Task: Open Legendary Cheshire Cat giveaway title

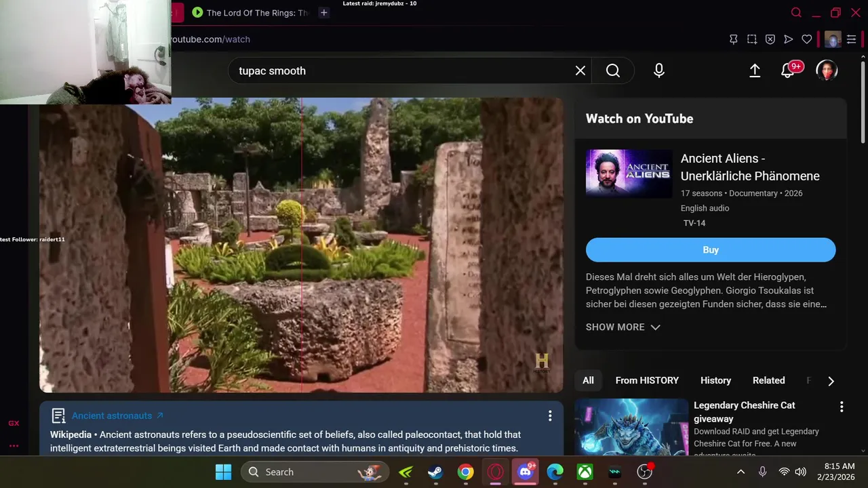Action: [745, 412]
